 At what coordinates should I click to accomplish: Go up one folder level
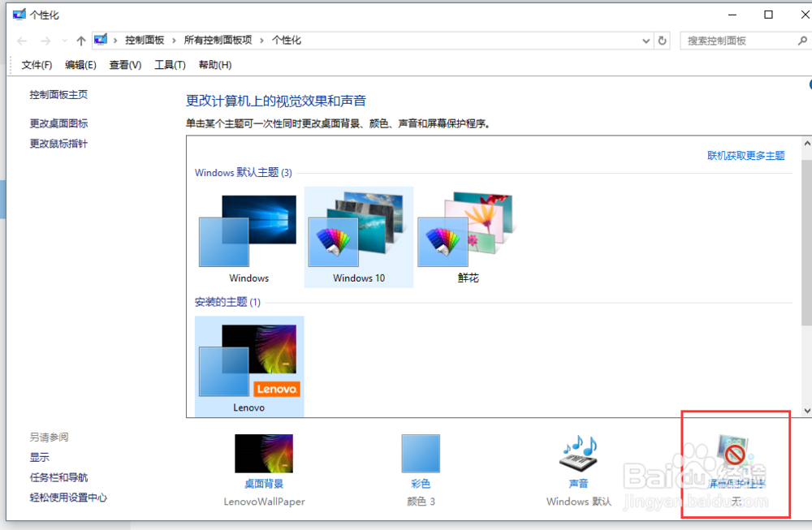(x=80, y=41)
